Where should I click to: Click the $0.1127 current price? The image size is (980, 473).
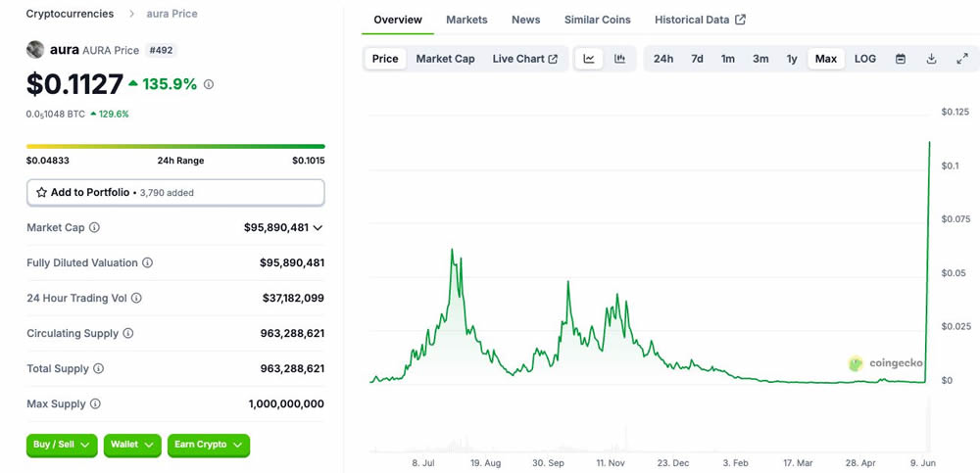[75, 84]
